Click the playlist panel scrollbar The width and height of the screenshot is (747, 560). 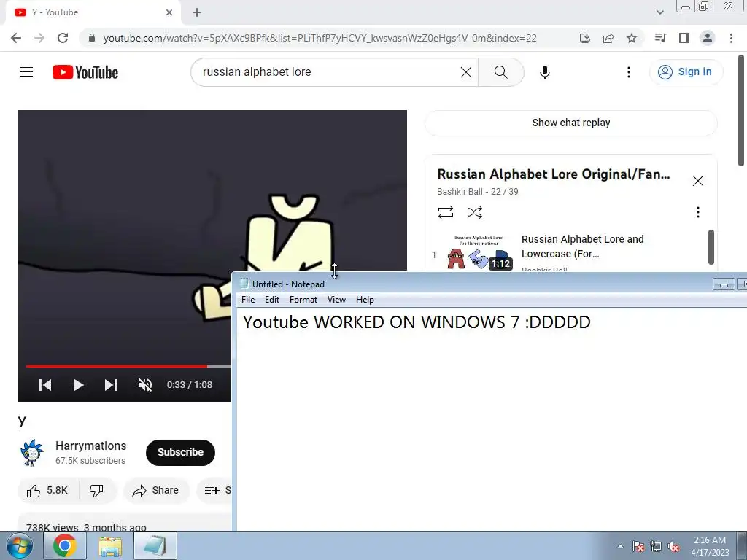tap(711, 247)
